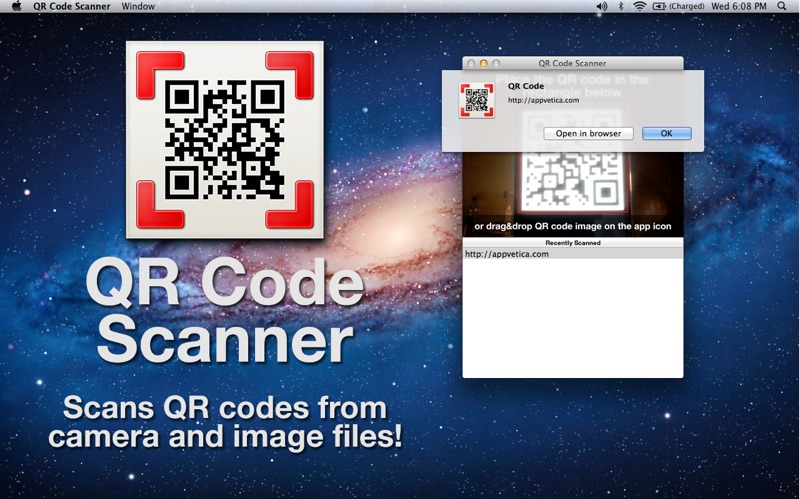Open the QR Code Scanner application menu

tap(71, 6)
